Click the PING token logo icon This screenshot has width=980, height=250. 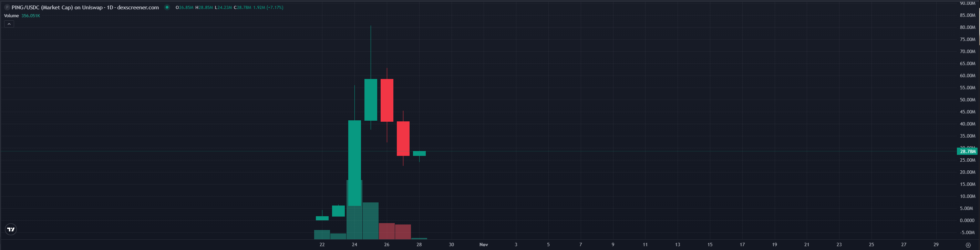[7, 7]
